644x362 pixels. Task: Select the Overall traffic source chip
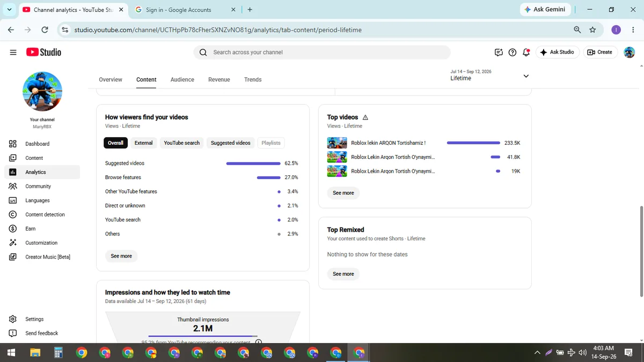pos(115,143)
